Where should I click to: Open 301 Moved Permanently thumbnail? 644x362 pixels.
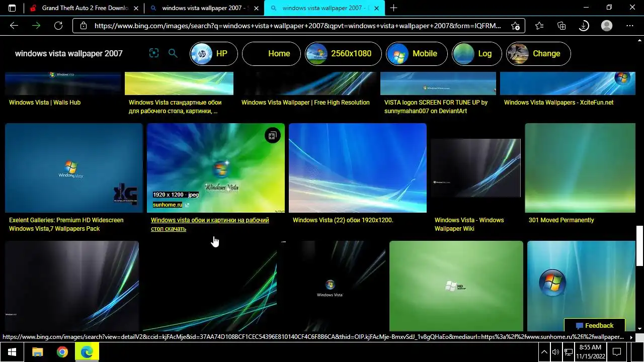pyautogui.click(x=580, y=168)
